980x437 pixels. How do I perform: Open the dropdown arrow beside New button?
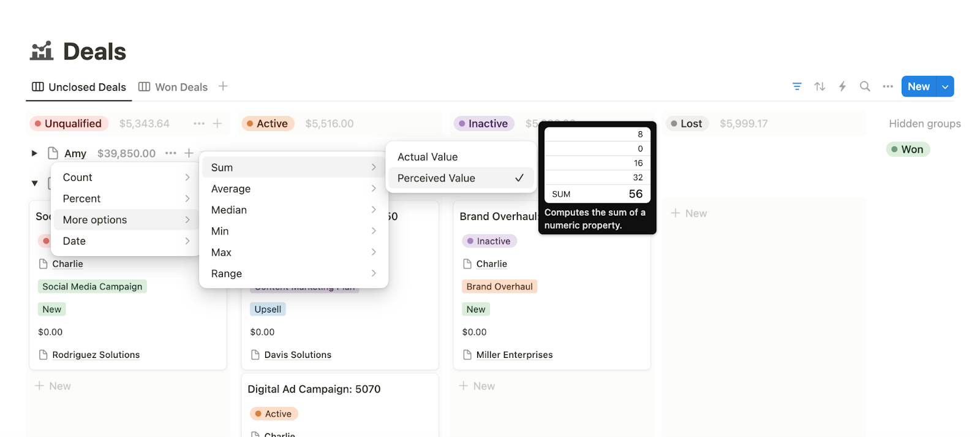coord(945,86)
